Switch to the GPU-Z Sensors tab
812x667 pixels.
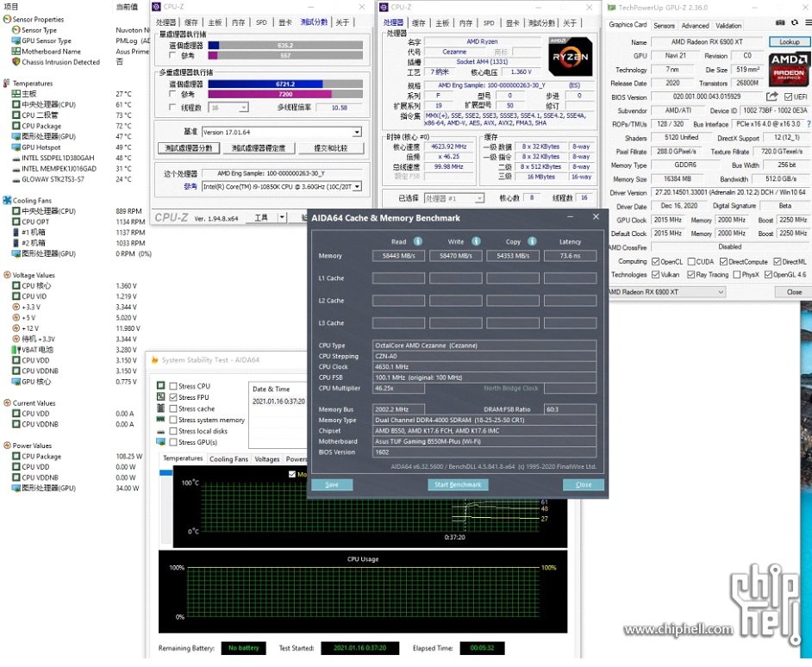click(664, 26)
